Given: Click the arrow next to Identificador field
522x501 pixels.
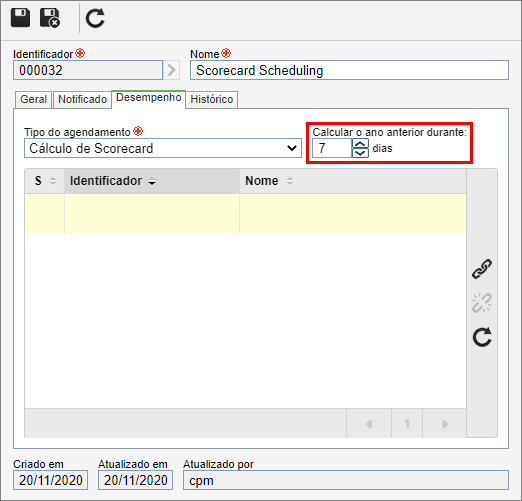Looking at the screenshot, I should coord(172,70).
